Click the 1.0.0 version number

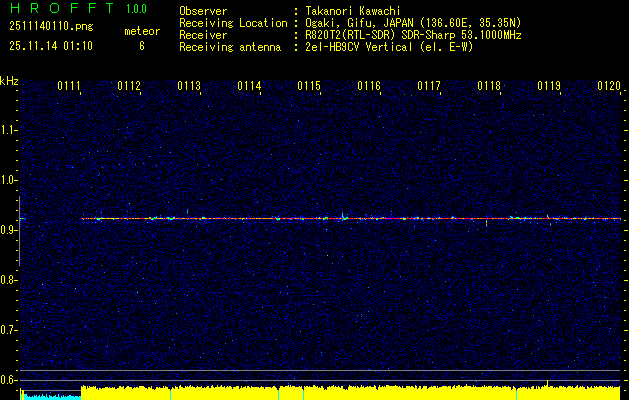(136, 9)
